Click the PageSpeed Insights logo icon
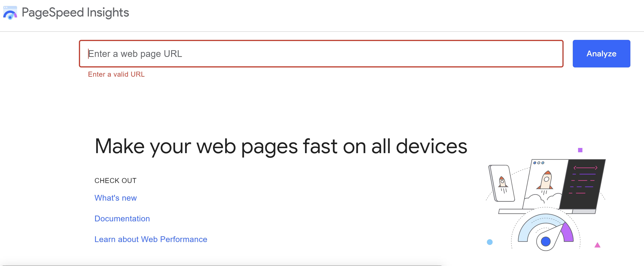644x266 pixels. [10, 12]
